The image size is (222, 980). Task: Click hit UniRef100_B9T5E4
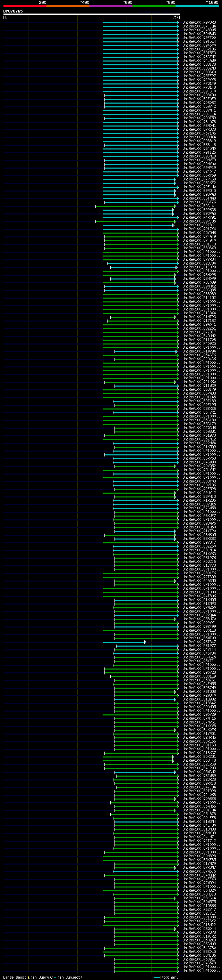199,41
